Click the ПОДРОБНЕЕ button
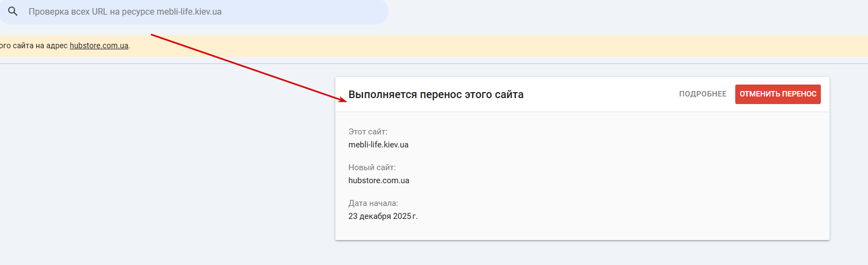The width and height of the screenshot is (868, 265). [x=703, y=94]
